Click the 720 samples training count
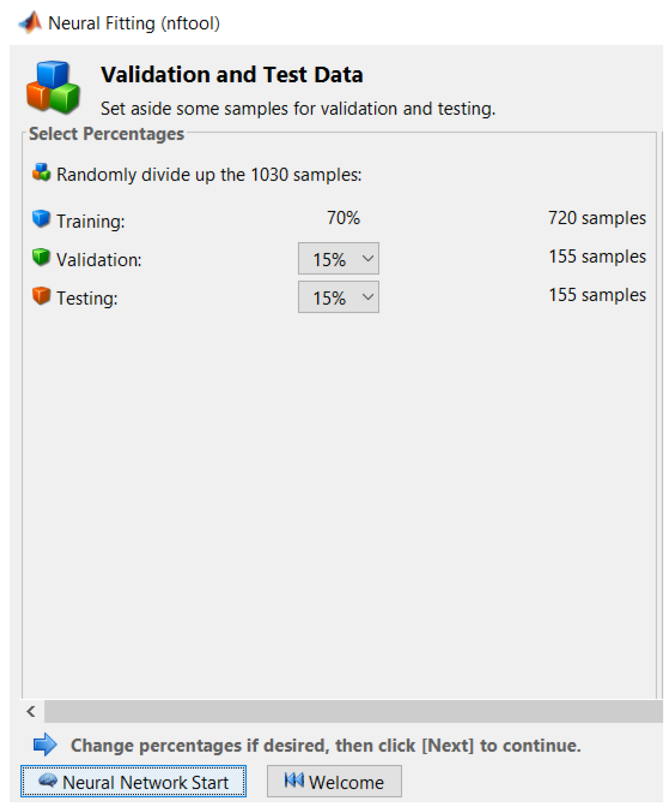This screenshot has height=812, width=672. [x=597, y=218]
